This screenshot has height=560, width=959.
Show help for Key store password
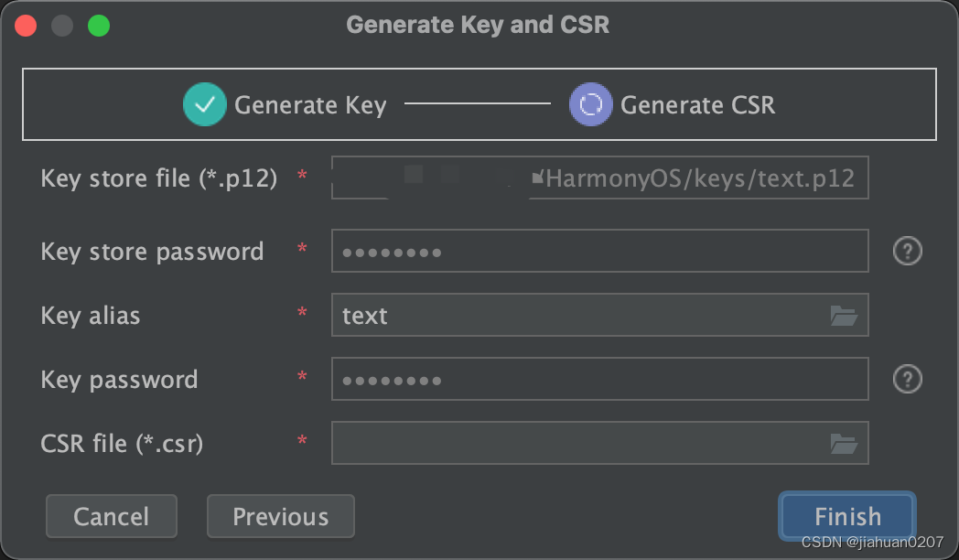908,251
